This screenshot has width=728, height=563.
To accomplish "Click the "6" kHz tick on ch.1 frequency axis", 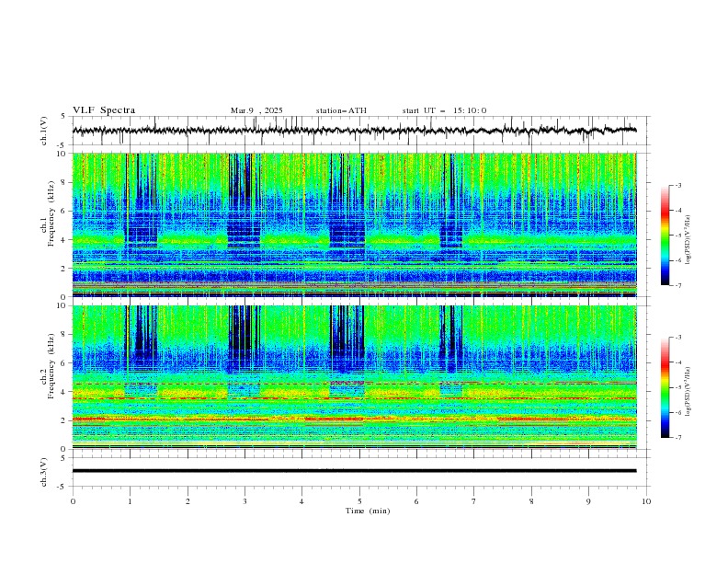I will point(64,212).
